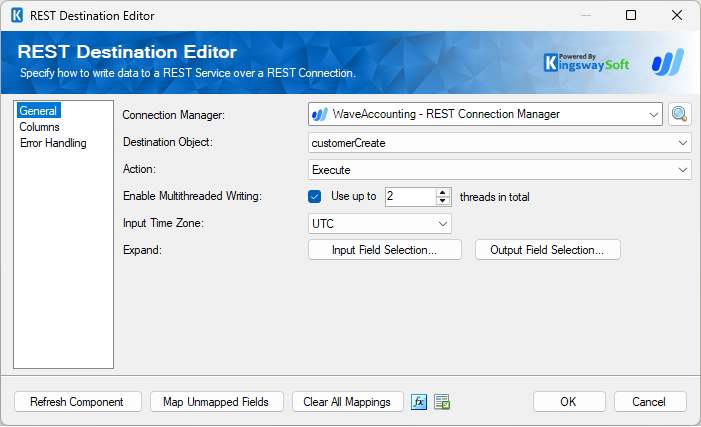This screenshot has height=427, width=701.
Task: Click Clear All Mappings button
Action: point(347,402)
